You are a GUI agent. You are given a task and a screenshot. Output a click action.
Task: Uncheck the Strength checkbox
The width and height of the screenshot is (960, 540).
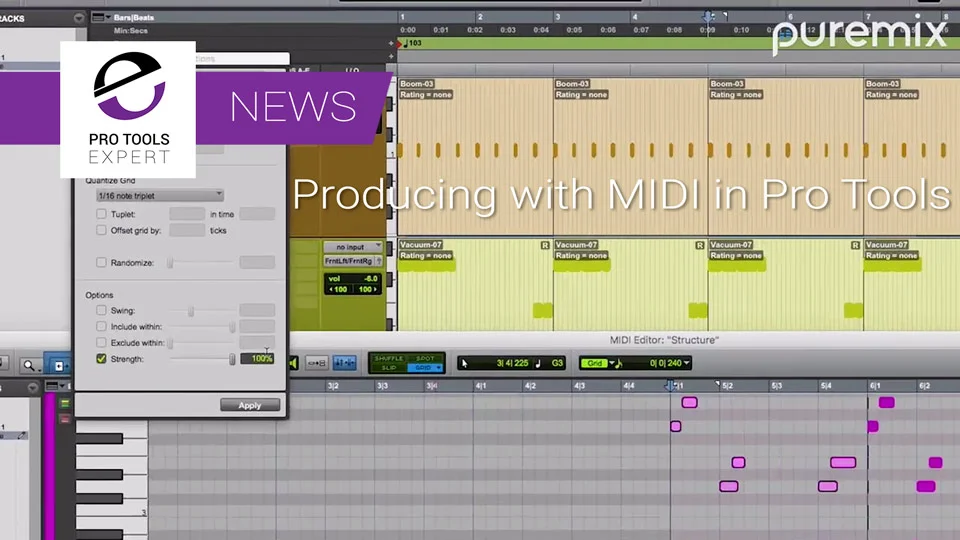coord(101,359)
